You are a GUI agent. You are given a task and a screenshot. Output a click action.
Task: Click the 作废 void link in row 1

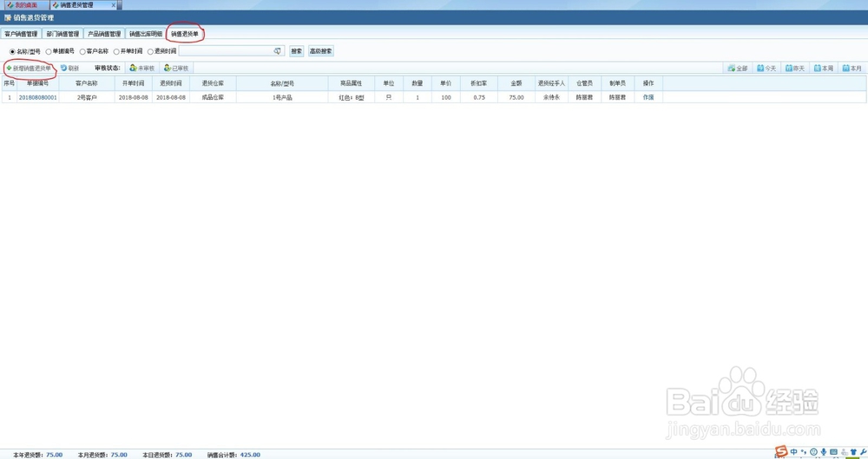(x=648, y=97)
